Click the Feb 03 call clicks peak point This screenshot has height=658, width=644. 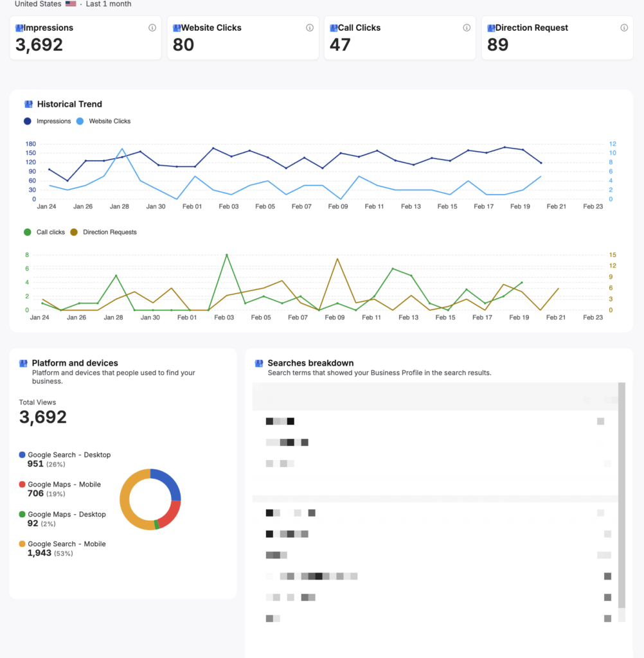pos(226,255)
